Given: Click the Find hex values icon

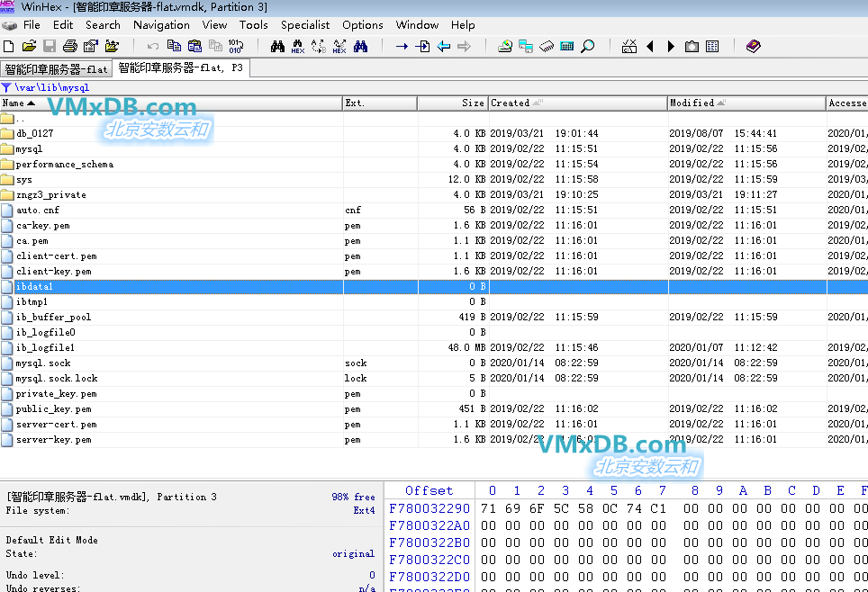Looking at the screenshot, I should click(298, 47).
